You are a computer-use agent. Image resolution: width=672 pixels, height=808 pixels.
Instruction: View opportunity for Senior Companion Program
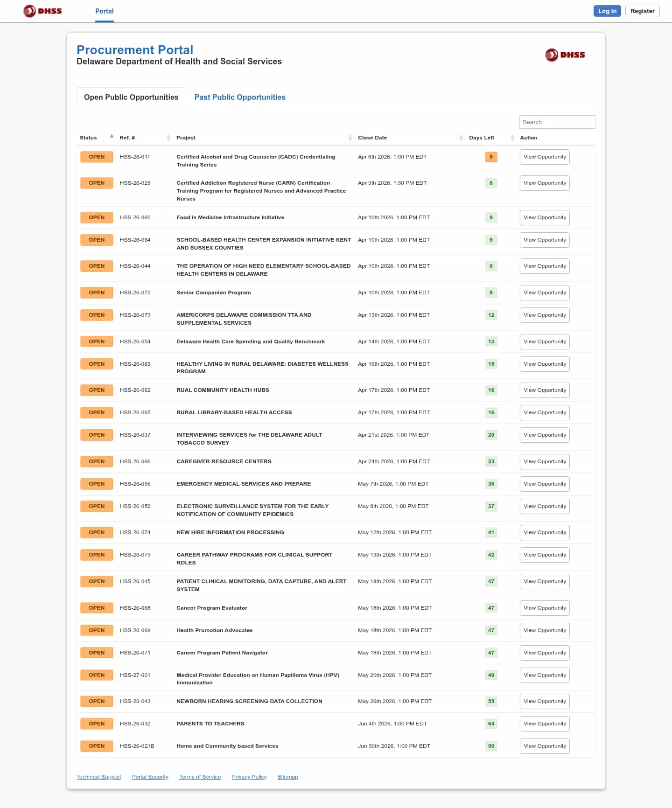coord(545,293)
